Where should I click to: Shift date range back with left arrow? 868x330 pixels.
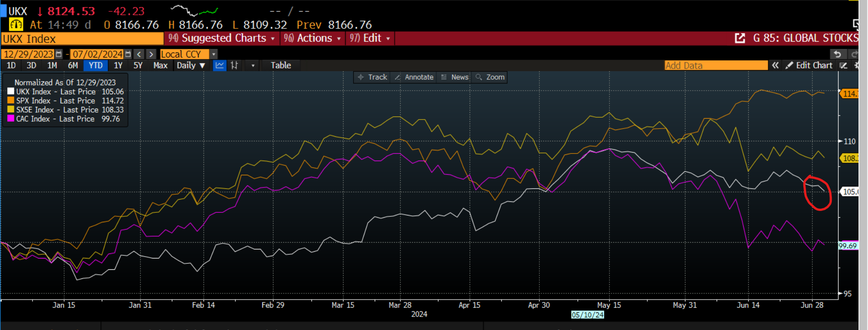(139, 54)
